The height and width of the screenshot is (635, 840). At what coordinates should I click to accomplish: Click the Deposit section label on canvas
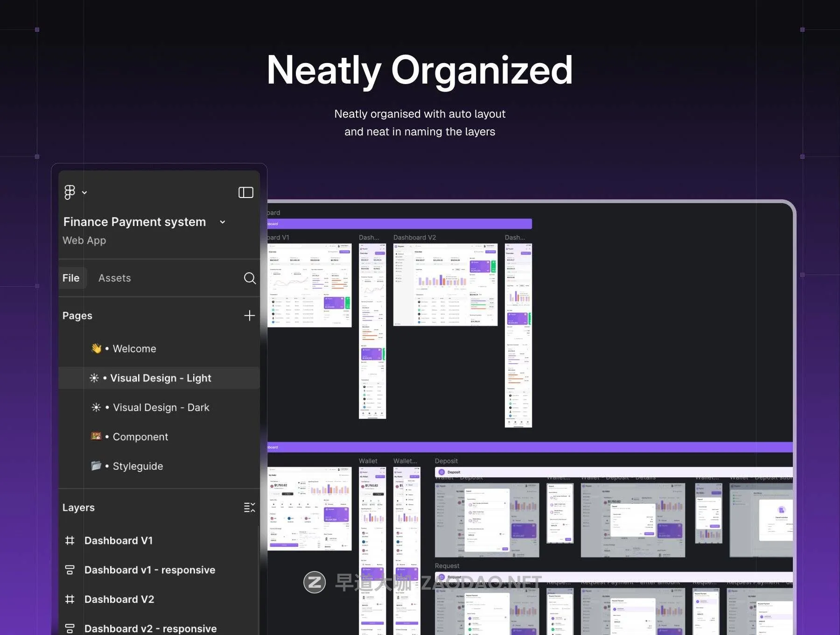(446, 461)
